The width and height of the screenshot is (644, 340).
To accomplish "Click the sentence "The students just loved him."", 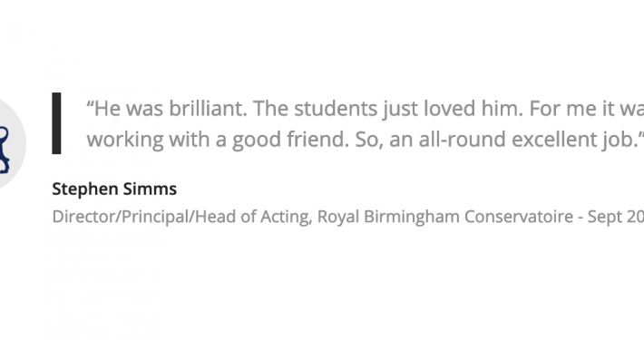I will click(388, 109).
